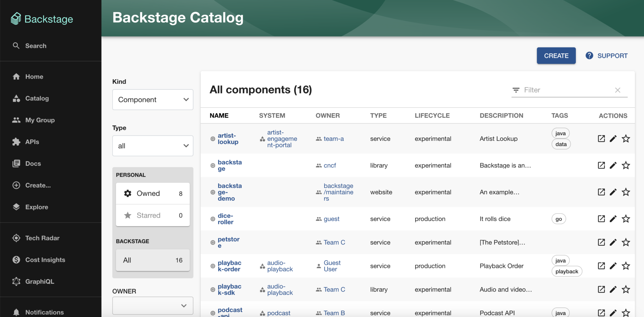Click the go tag chip

pyautogui.click(x=559, y=219)
